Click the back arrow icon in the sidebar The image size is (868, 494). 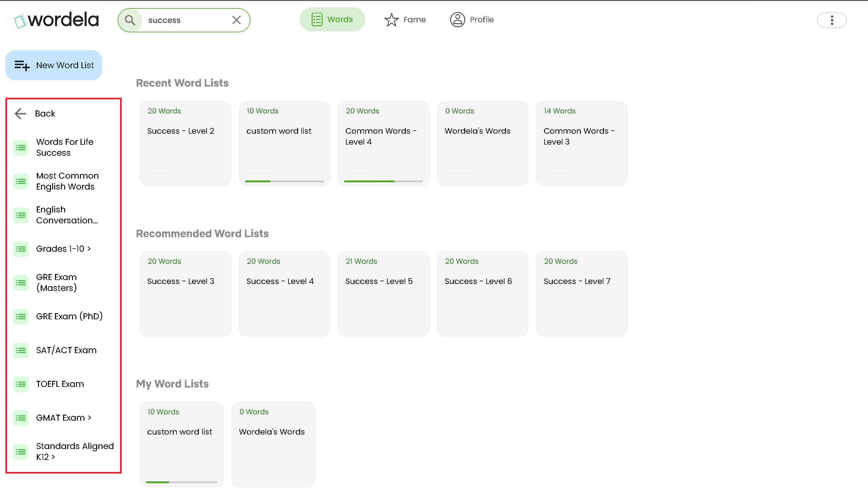20,114
